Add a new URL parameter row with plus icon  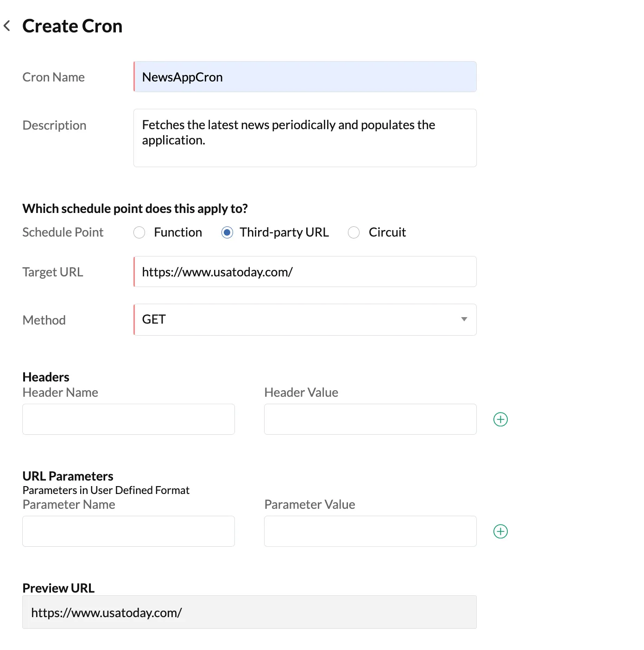click(500, 531)
